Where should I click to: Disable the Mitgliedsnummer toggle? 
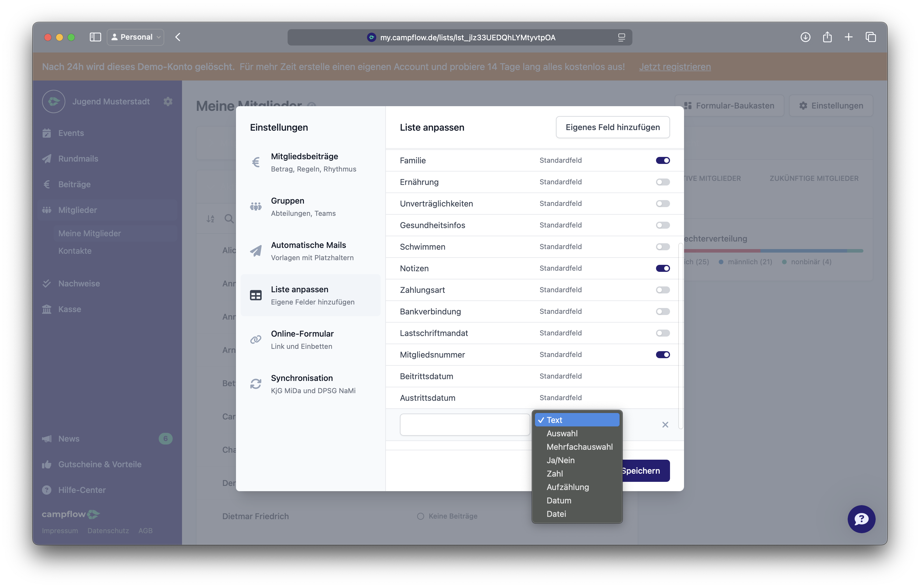pyautogui.click(x=663, y=355)
